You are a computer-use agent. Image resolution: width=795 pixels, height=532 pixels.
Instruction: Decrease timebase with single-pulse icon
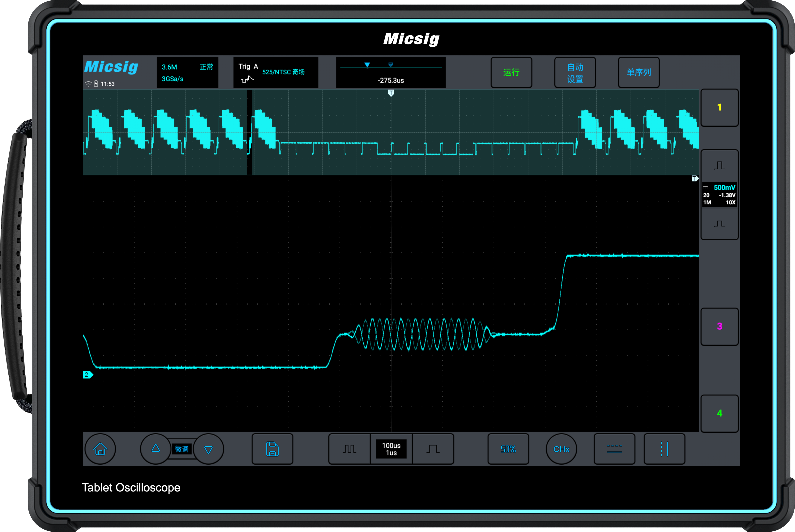pos(433,449)
